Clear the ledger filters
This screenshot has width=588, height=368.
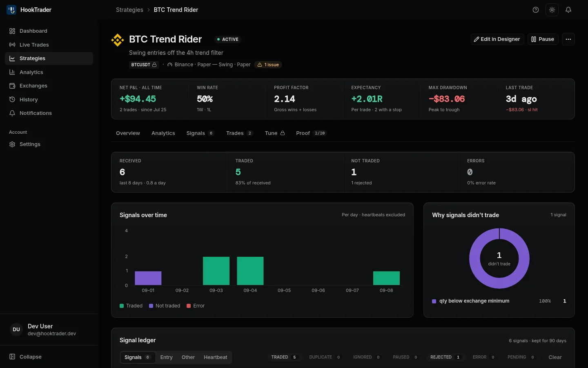point(555,357)
